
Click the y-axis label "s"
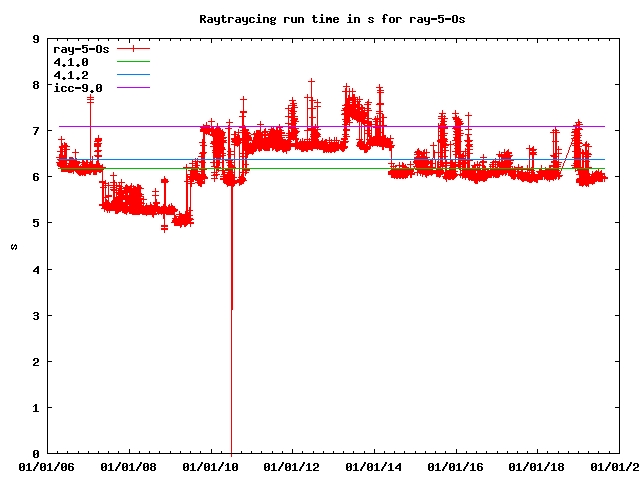[13, 247]
